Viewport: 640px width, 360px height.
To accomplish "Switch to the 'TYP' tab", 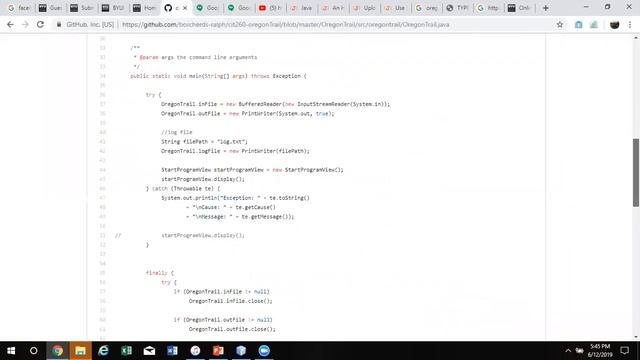I will (458, 8).
